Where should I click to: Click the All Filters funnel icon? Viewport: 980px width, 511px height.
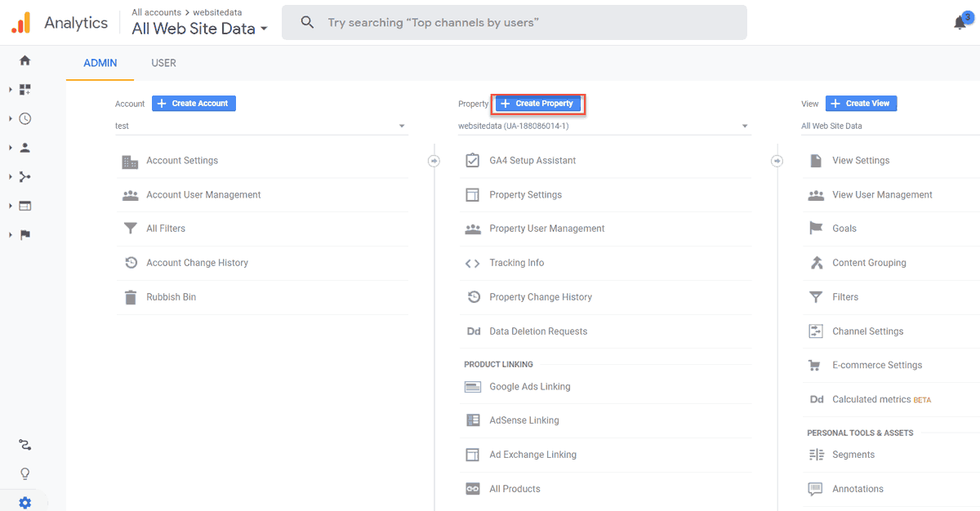coord(130,229)
